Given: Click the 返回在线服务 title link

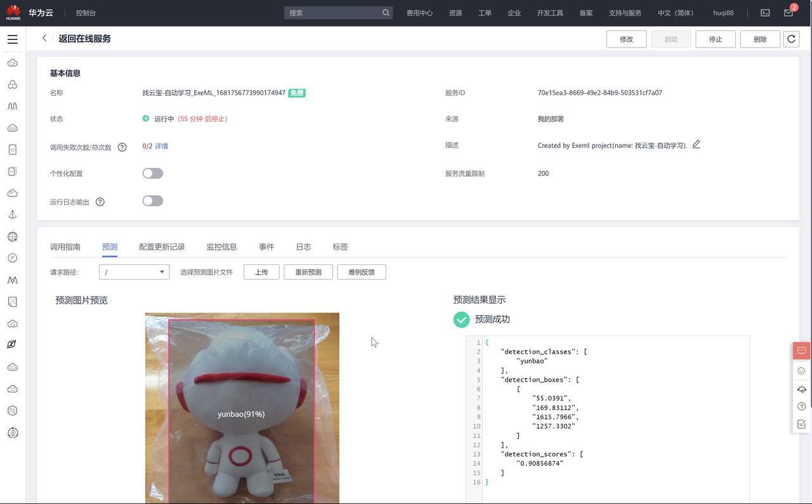Looking at the screenshot, I should click(x=85, y=39).
